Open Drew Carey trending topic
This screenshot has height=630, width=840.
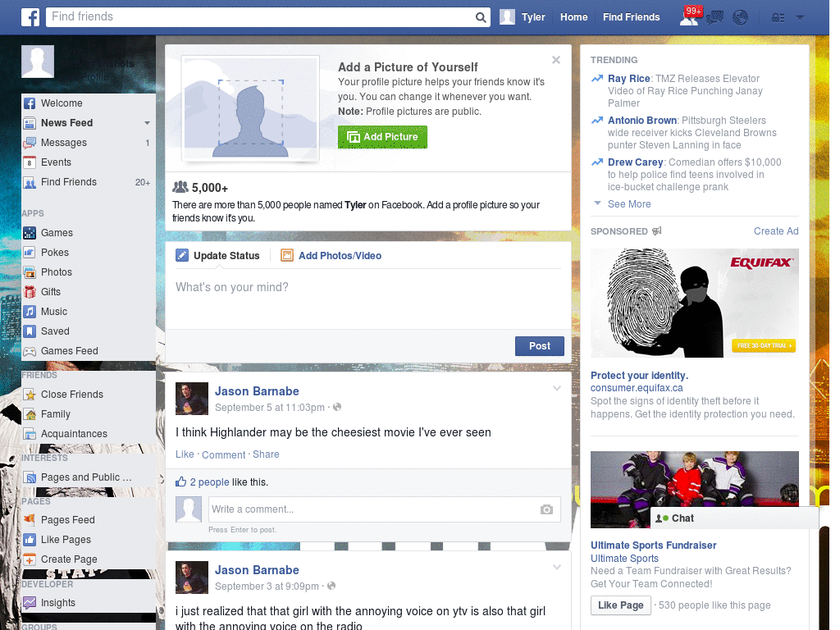click(x=636, y=162)
